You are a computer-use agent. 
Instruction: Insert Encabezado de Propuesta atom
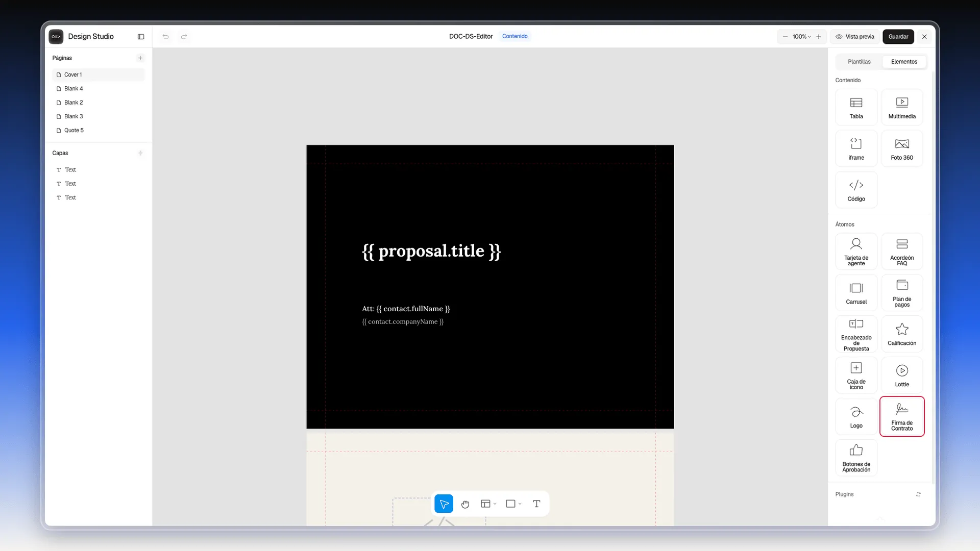(x=856, y=334)
